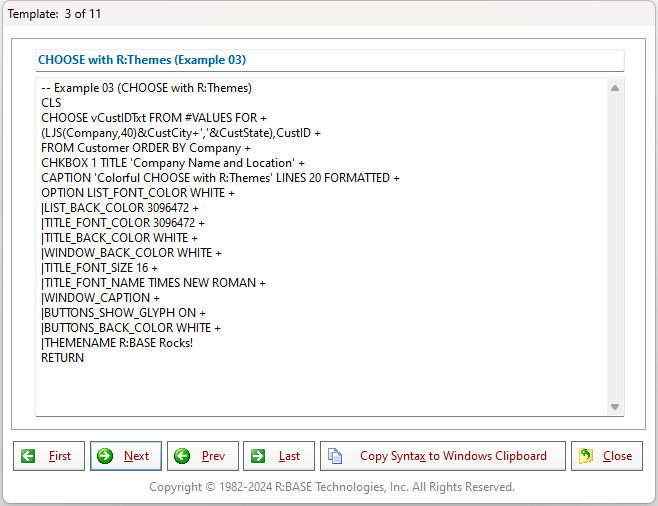Click the yellow Close button icon
This screenshot has width=658, height=506.
pos(586,456)
